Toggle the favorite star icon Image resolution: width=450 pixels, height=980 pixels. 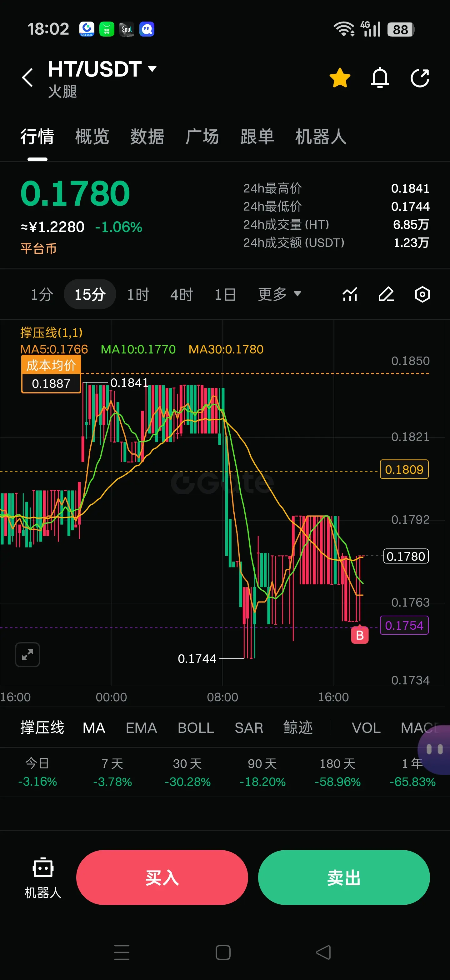tap(340, 78)
